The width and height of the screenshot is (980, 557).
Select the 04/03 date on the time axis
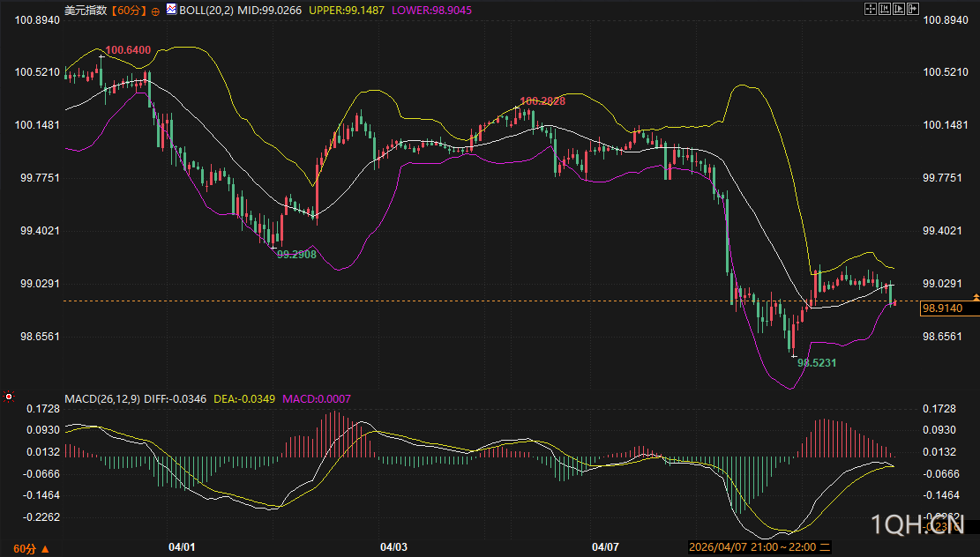(393, 547)
